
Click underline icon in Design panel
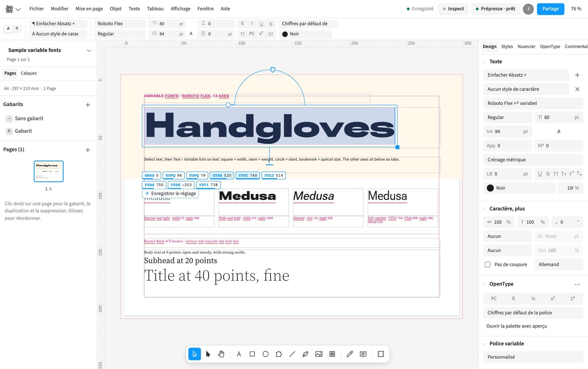pos(540,174)
